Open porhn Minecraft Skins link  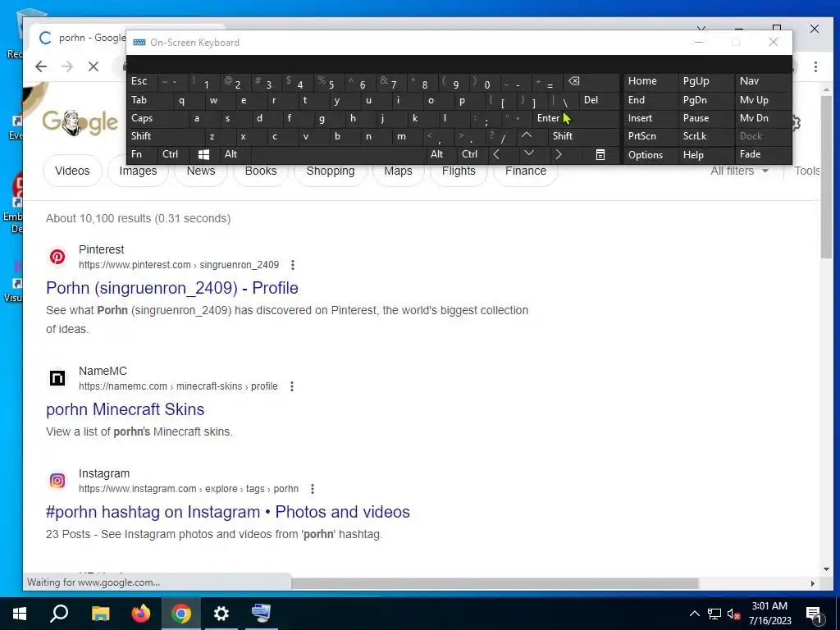tap(125, 409)
